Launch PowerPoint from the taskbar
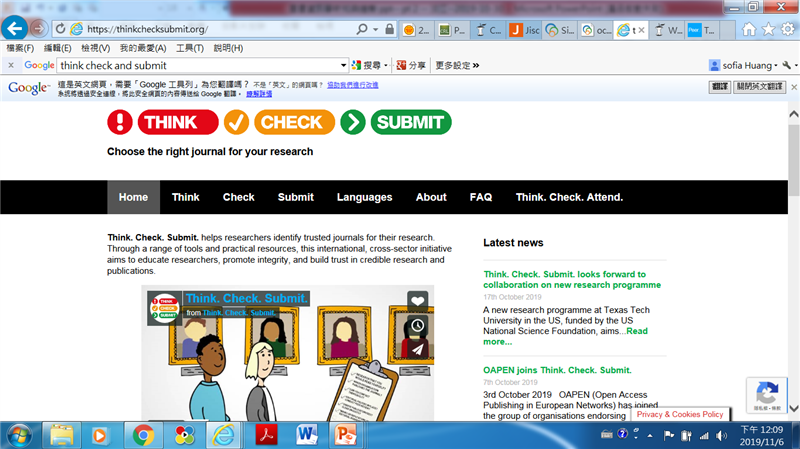Viewport: 800px width, 449px height. coord(345,434)
